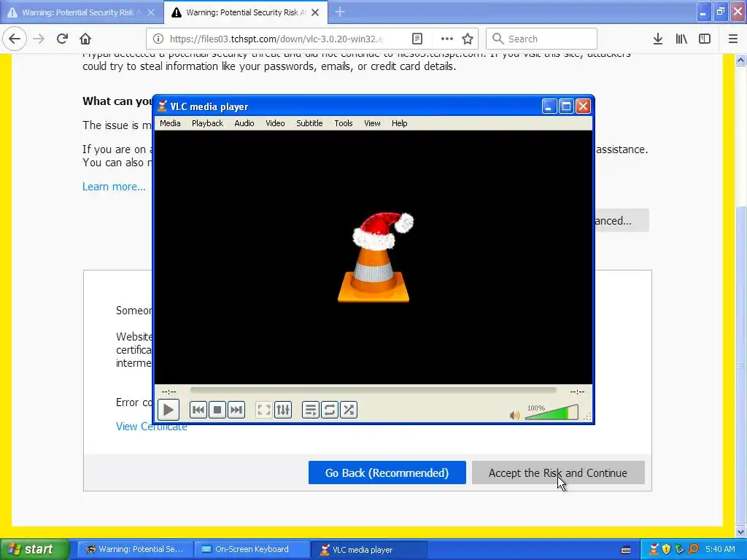Toggle the VLC playlist view
The width and height of the screenshot is (747, 560).
[310, 410]
